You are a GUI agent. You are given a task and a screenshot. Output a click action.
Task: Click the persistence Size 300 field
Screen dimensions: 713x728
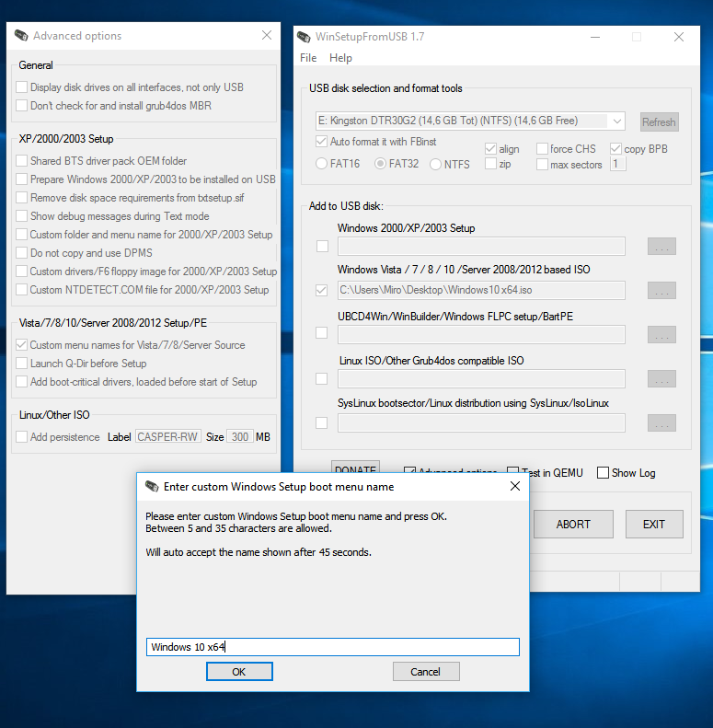[240, 436]
